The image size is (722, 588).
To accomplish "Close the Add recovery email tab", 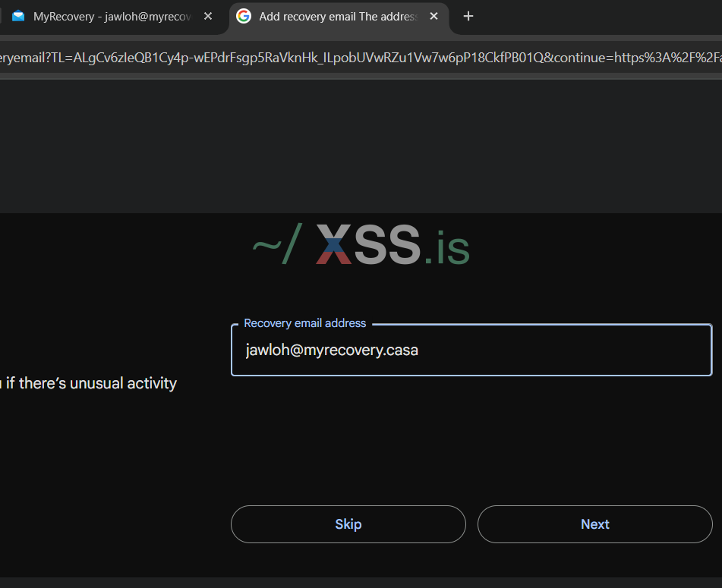I will tap(434, 17).
